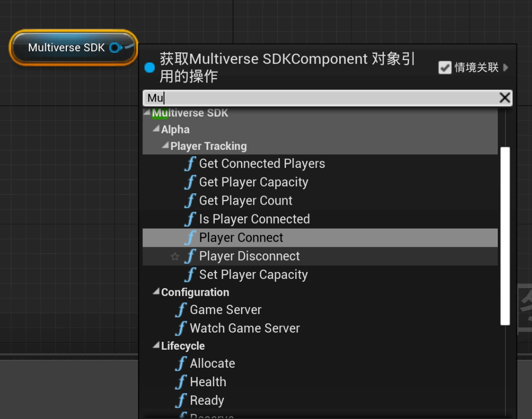The width and height of the screenshot is (532, 419).
Task: Click the function icon next to Ready
Action: pos(181,400)
